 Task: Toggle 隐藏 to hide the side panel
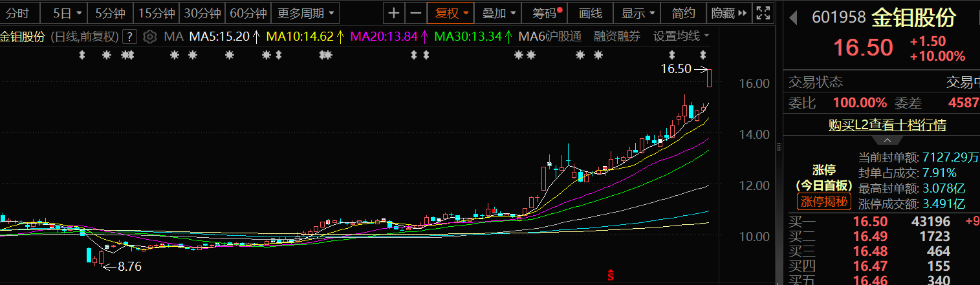[728, 13]
